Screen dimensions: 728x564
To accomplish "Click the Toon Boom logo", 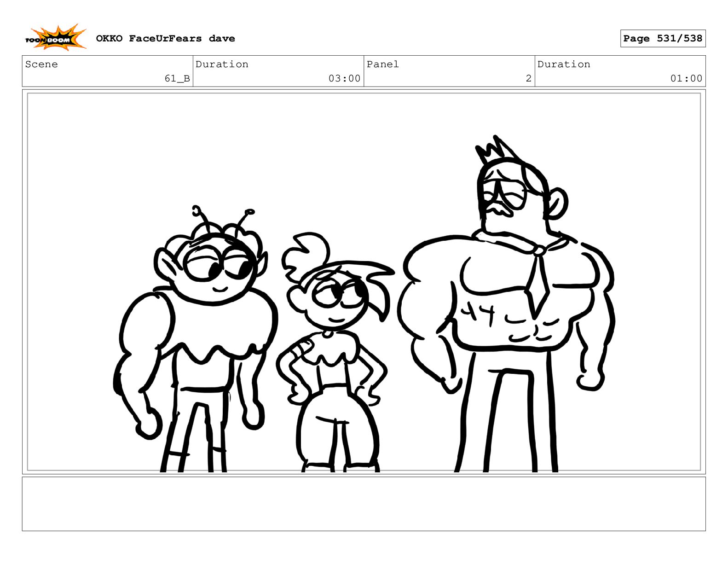I will [56, 38].
